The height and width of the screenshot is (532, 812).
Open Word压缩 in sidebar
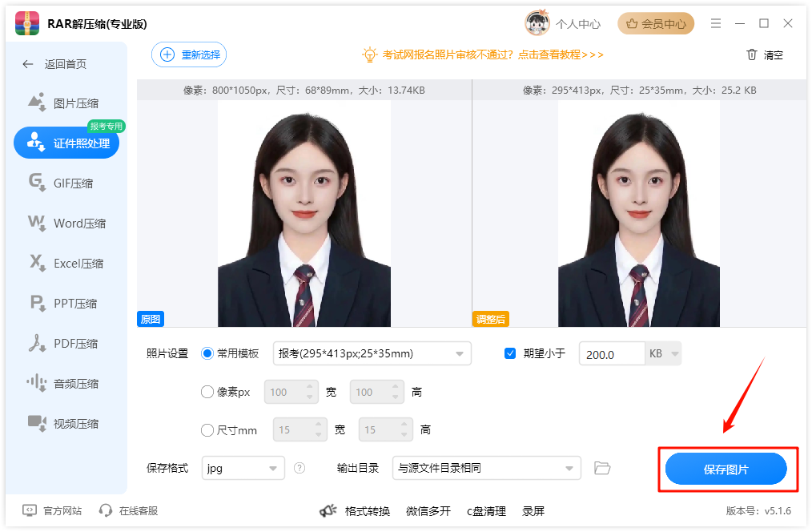66,224
